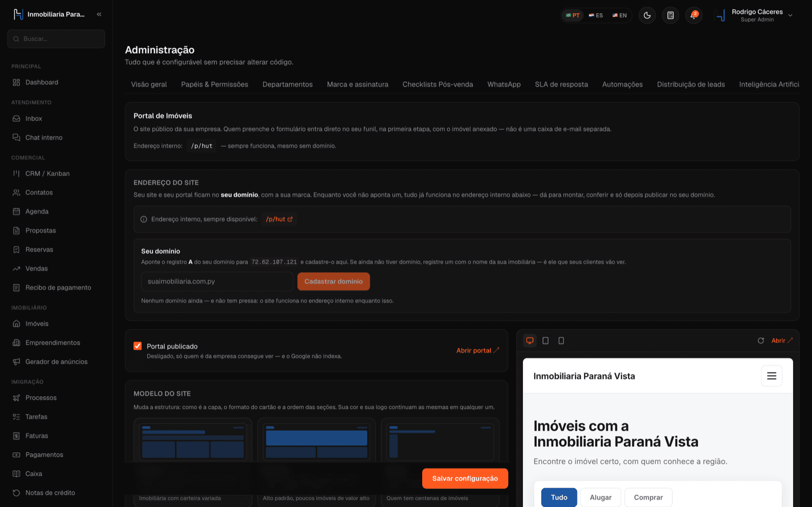Open Automações tab
The image size is (812, 507).
click(x=623, y=84)
